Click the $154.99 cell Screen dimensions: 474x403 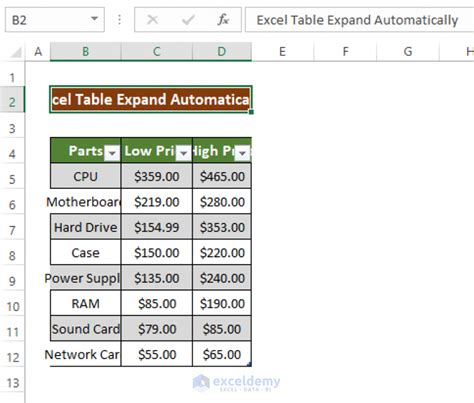click(x=157, y=227)
